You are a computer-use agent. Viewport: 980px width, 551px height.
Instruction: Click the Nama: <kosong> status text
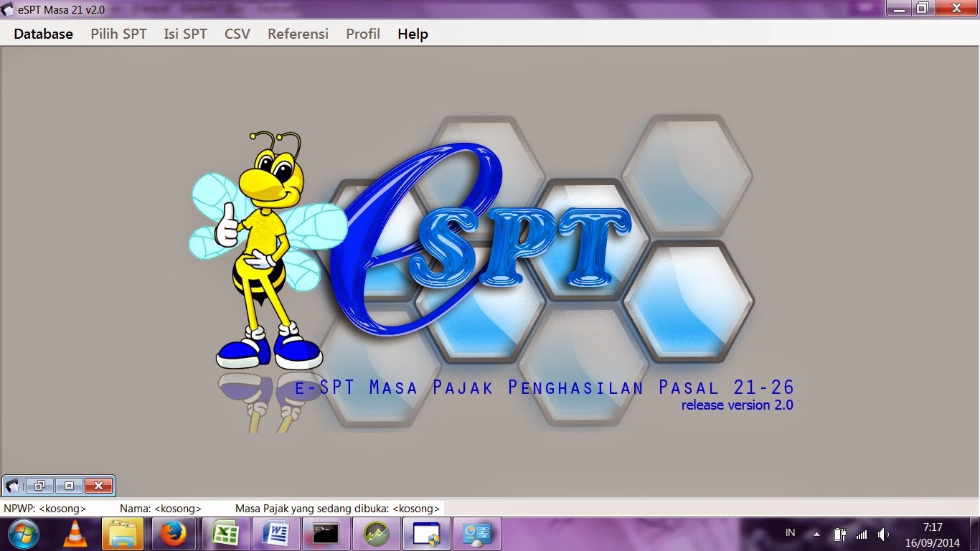(161, 508)
